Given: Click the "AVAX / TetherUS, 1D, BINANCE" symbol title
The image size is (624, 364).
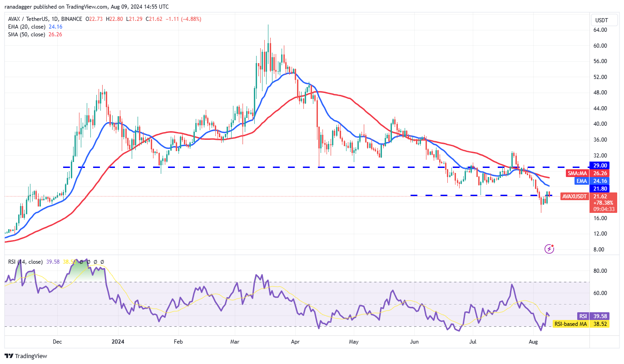Looking at the screenshot, I should pyautogui.click(x=45, y=19).
